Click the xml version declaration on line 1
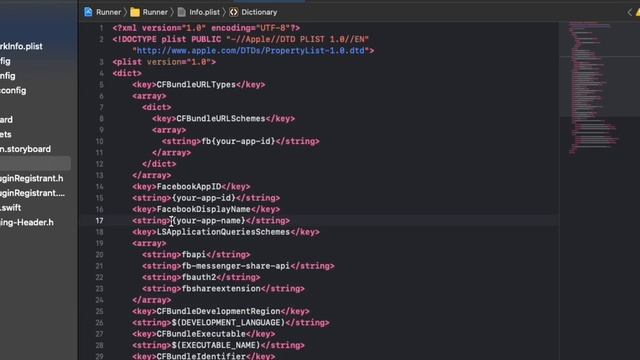 [206, 28]
